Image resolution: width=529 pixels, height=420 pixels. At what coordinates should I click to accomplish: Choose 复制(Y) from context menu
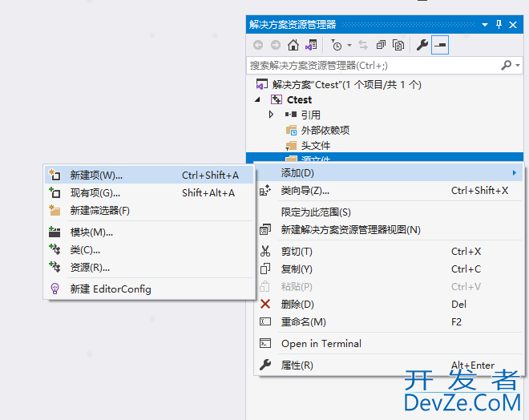389,269
